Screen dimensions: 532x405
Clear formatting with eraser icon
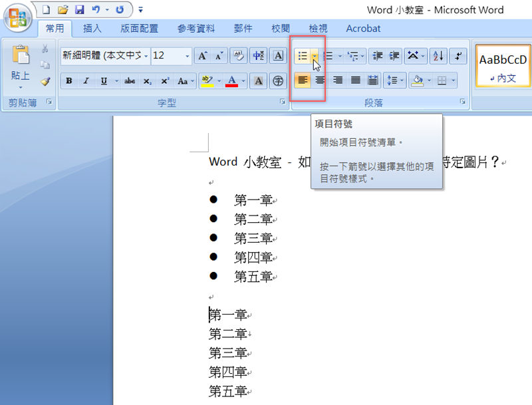pyautogui.click(x=239, y=56)
